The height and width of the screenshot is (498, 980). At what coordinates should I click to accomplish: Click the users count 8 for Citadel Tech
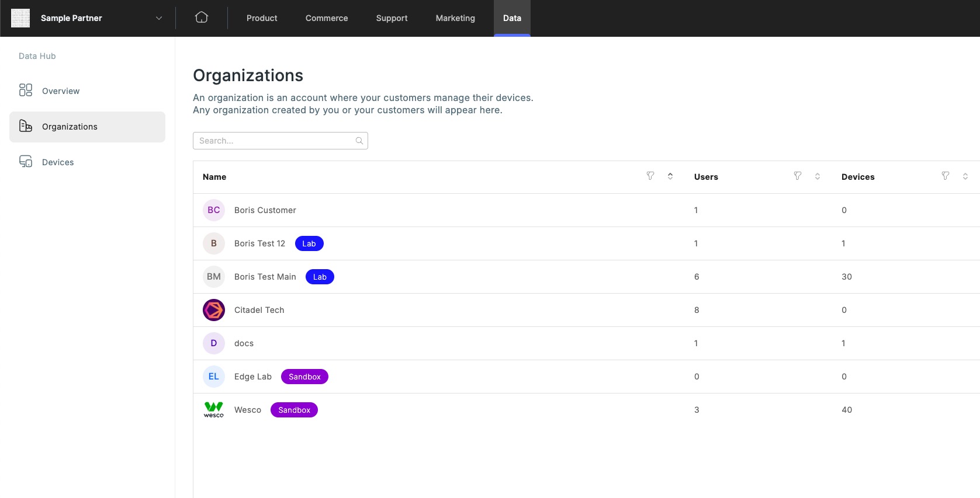(697, 310)
